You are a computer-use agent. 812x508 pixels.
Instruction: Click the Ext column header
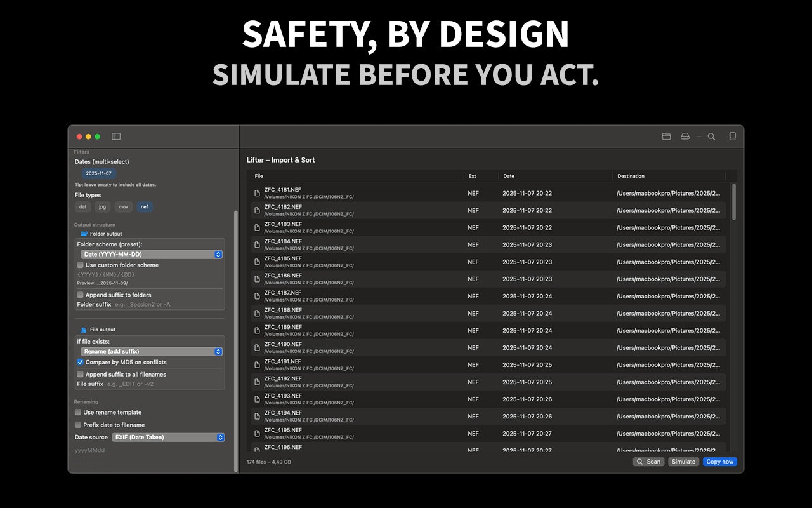click(x=473, y=176)
